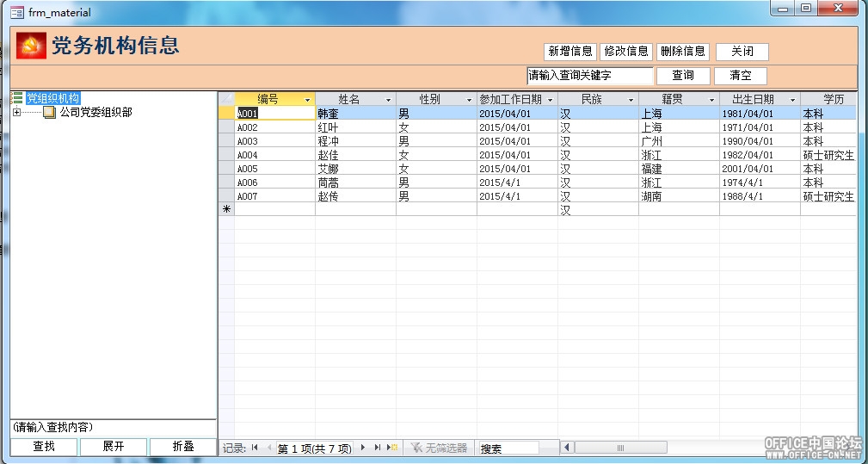Click the name cell 赵佳

(356, 154)
